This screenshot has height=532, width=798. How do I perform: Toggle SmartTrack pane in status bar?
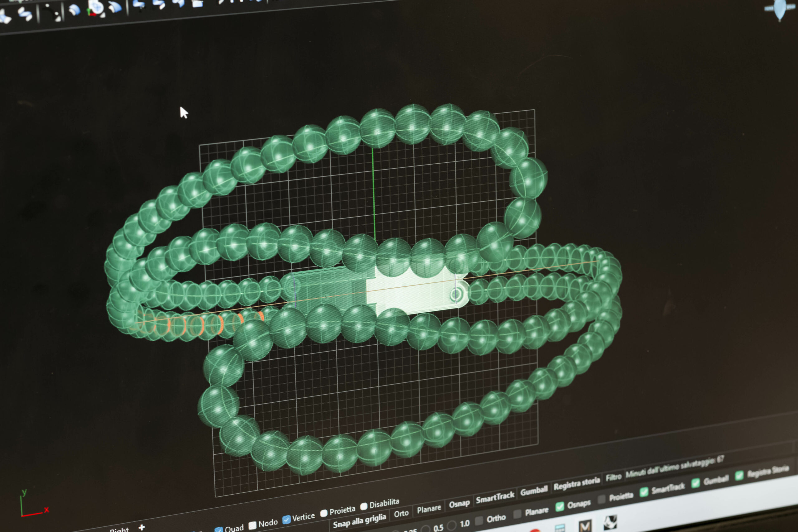coord(495,498)
